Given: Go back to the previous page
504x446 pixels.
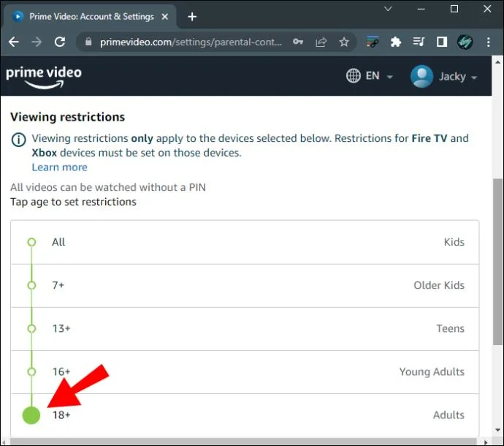Looking at the screenshot, I should (14, 42).
